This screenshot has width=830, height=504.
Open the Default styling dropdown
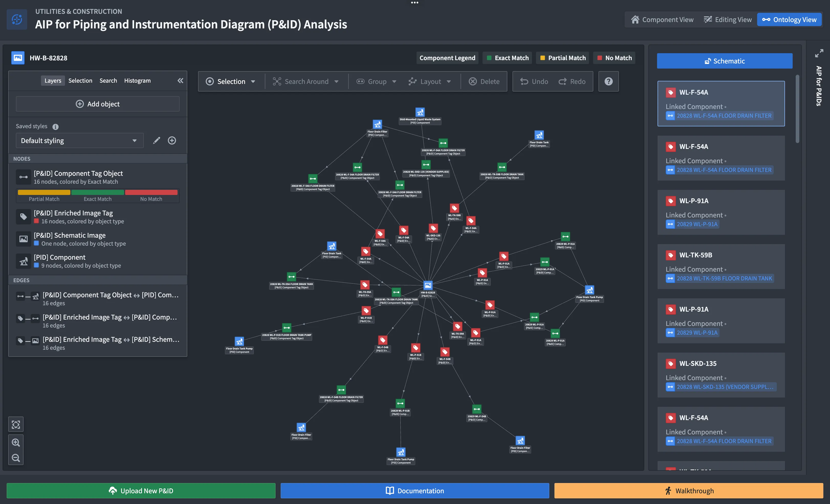(x=80, y=140)
